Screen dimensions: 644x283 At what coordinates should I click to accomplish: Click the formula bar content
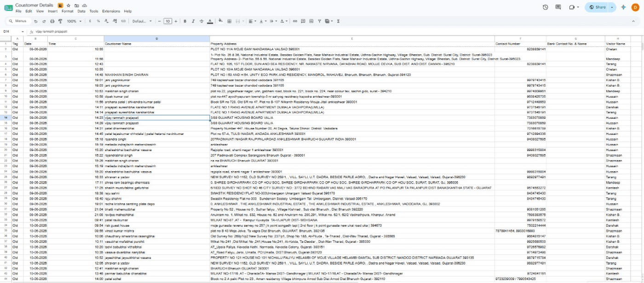(51, 31)
